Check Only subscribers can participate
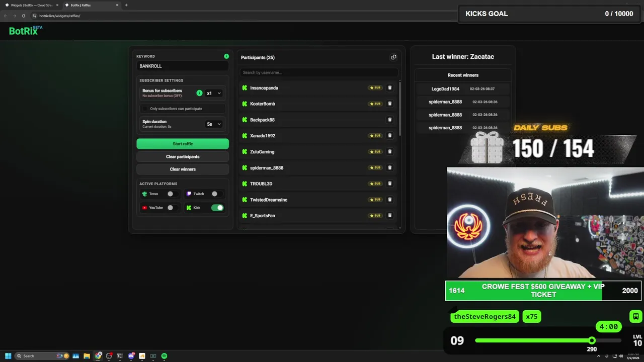 [x=145, y=109]
